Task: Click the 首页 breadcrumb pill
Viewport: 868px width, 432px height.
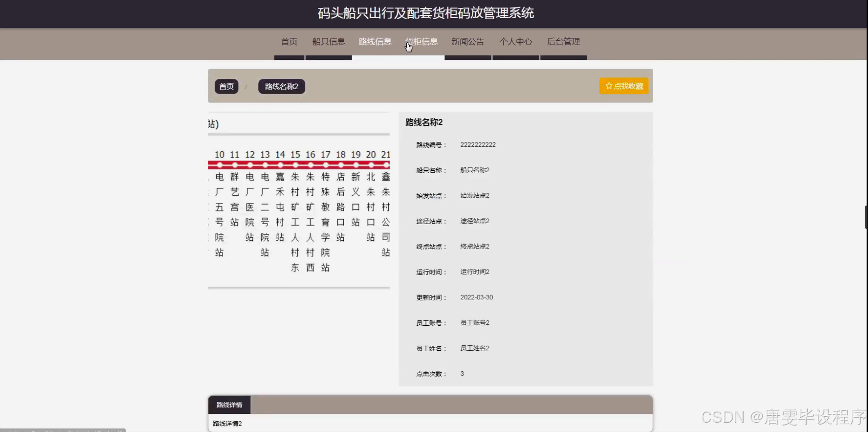Action: 226,86
